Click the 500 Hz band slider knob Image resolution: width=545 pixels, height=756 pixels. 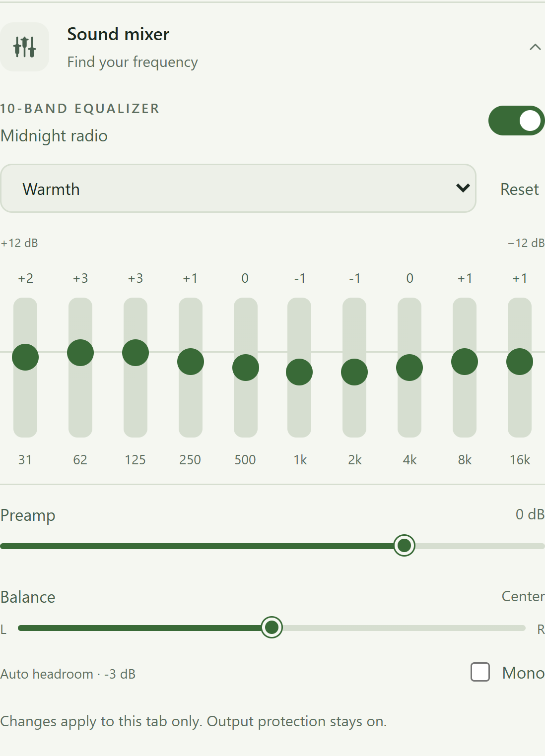click(246, 368)
